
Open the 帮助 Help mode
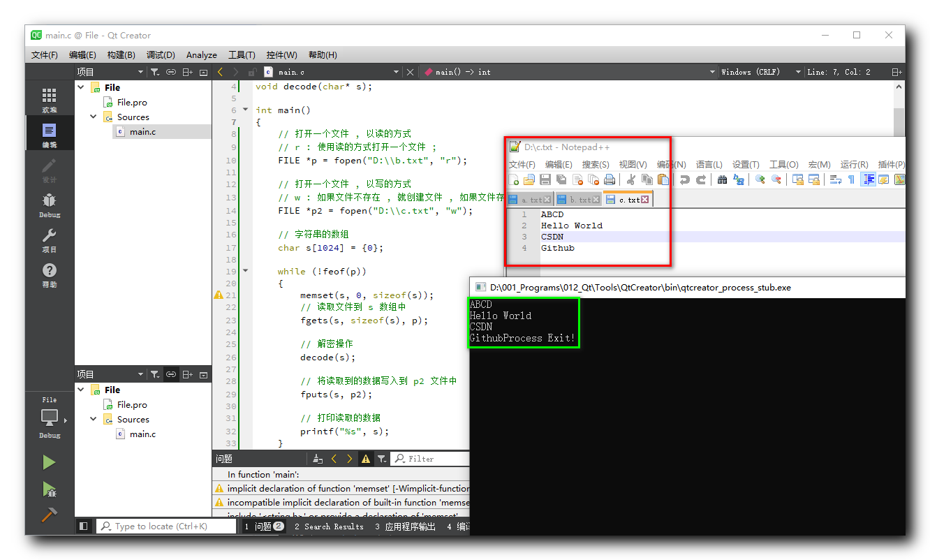[49, 275]
